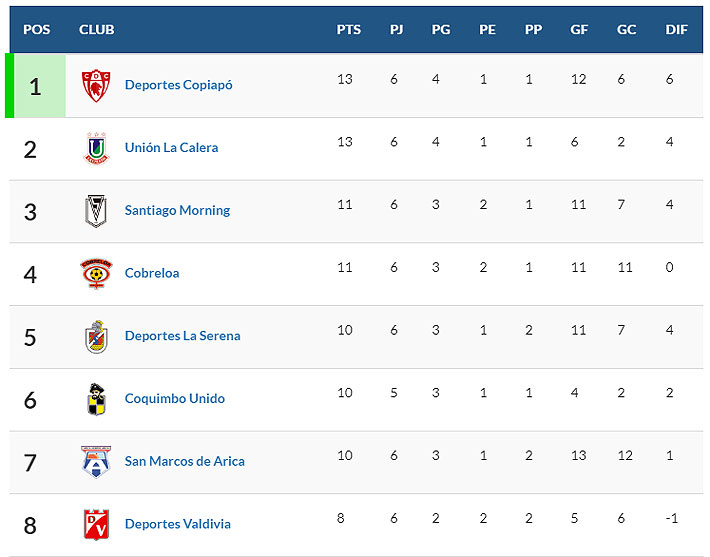
Task: Click the Deportes La Serena club crest
Action: coord(96,336)
